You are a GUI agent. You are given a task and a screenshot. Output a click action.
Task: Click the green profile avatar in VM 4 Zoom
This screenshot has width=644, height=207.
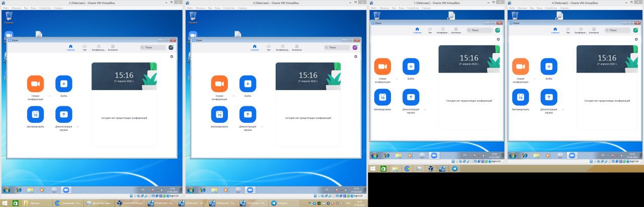point(635,30)
